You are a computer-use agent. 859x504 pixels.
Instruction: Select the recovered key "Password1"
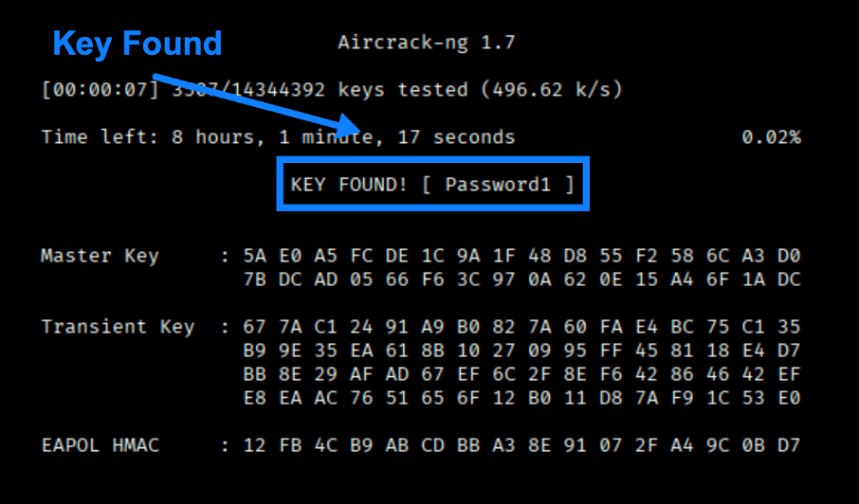[498, 185]
